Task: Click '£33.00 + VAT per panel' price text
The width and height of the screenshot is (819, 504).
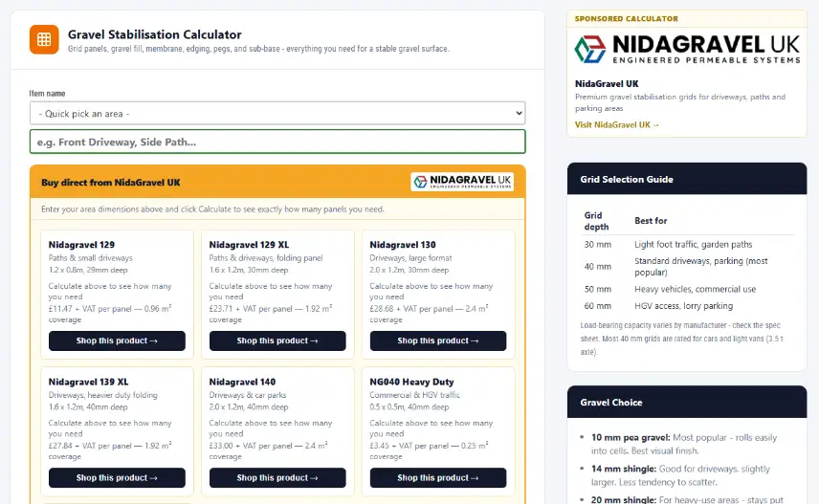Action: 251,446
